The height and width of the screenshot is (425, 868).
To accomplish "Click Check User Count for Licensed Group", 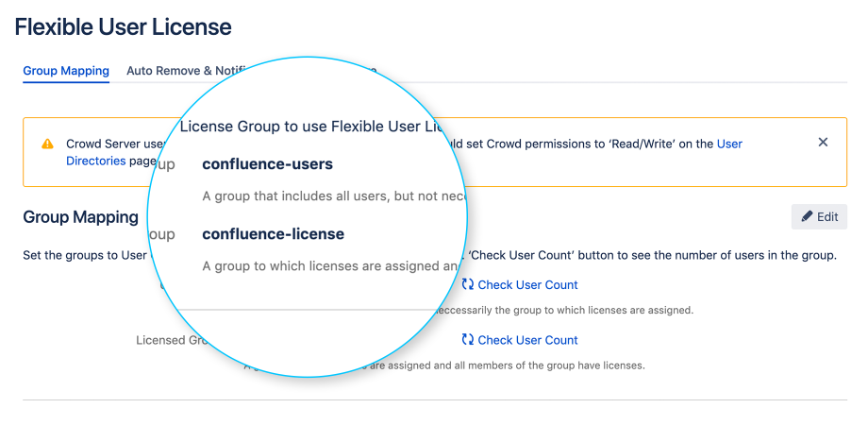I will [527, 340].
